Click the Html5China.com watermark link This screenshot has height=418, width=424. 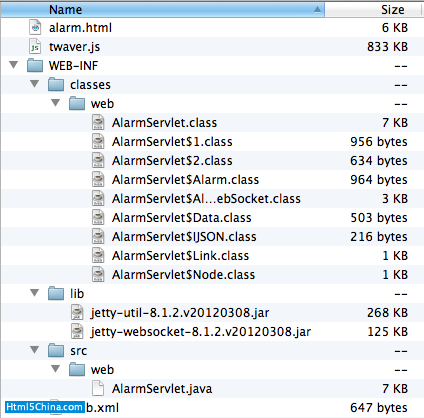pos(44,407)
